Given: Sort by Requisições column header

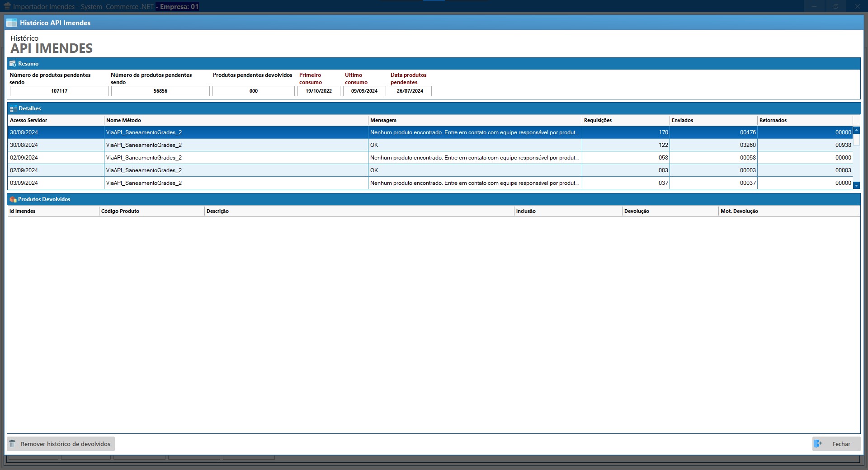Looking at the screenshot, I should pyautogui.click(x=598, y=120).
